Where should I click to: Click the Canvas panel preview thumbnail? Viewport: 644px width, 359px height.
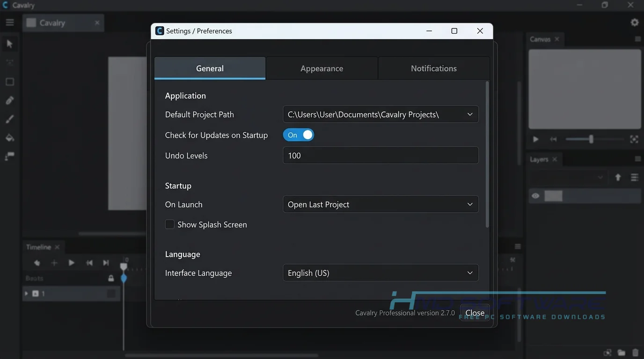tap(585, 89)
